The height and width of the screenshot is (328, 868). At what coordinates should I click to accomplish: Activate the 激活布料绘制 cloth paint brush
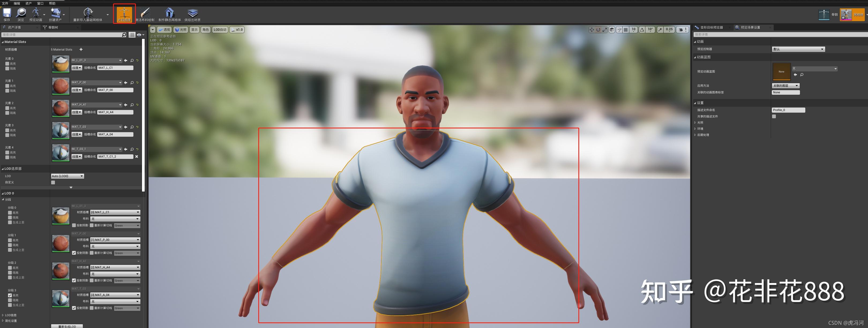(145, 14)
